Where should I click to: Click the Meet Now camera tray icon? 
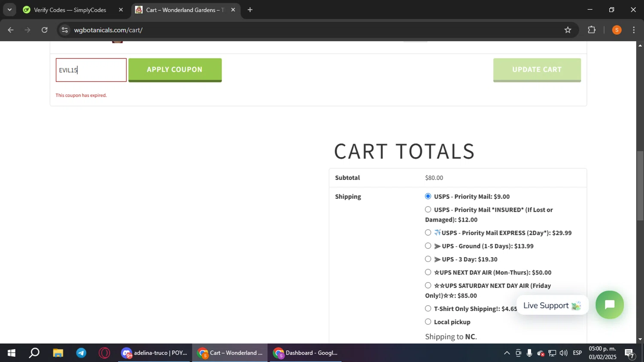[518, 353]
